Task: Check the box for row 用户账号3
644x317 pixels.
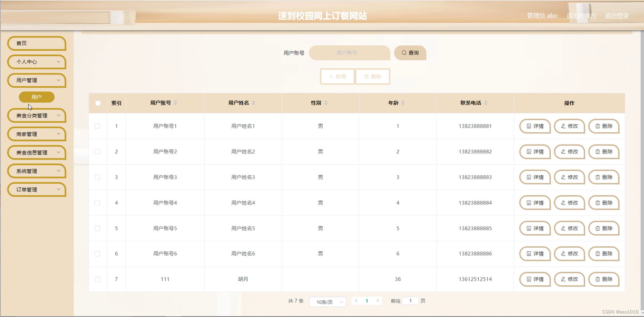Action: click(97, 177)
